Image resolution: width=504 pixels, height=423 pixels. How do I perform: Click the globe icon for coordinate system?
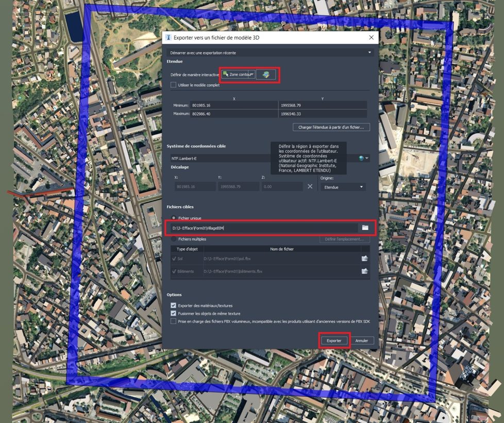point(362,158)
